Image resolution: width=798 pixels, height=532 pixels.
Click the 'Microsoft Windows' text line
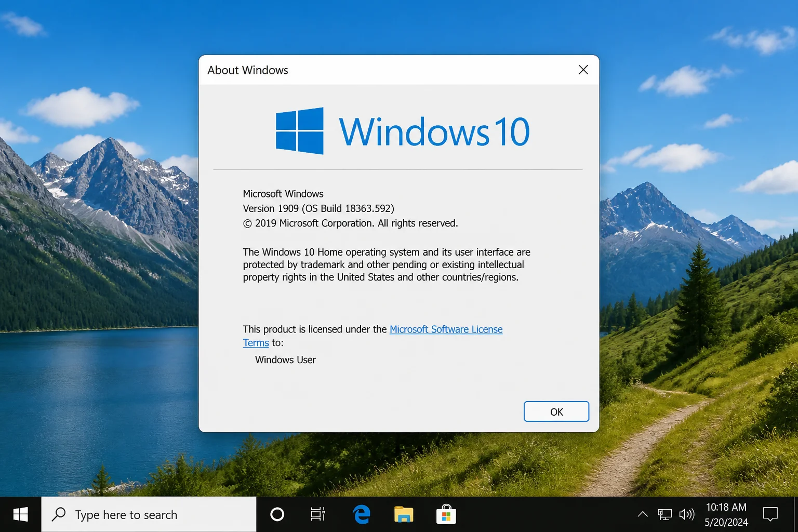283,194
